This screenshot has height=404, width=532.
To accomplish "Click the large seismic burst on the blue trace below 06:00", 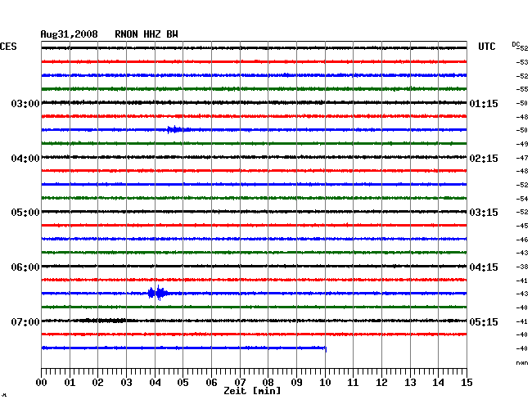I will [x=157, y=293].
